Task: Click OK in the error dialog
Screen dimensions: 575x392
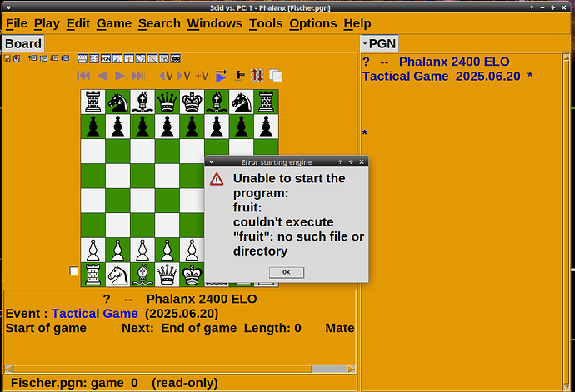Action: pos(287,272)
